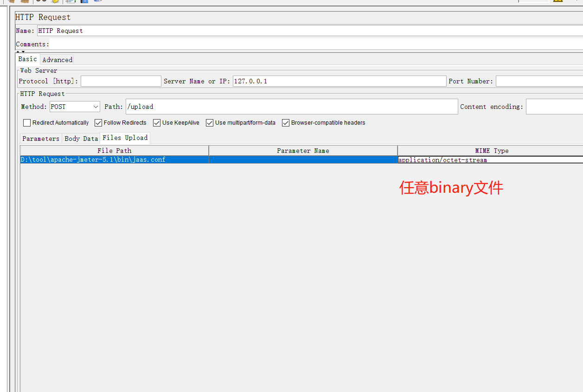Disable Use multipart/form-data checkbox
The width and height of the screenshot is (583, 392).
pos(210,123)
